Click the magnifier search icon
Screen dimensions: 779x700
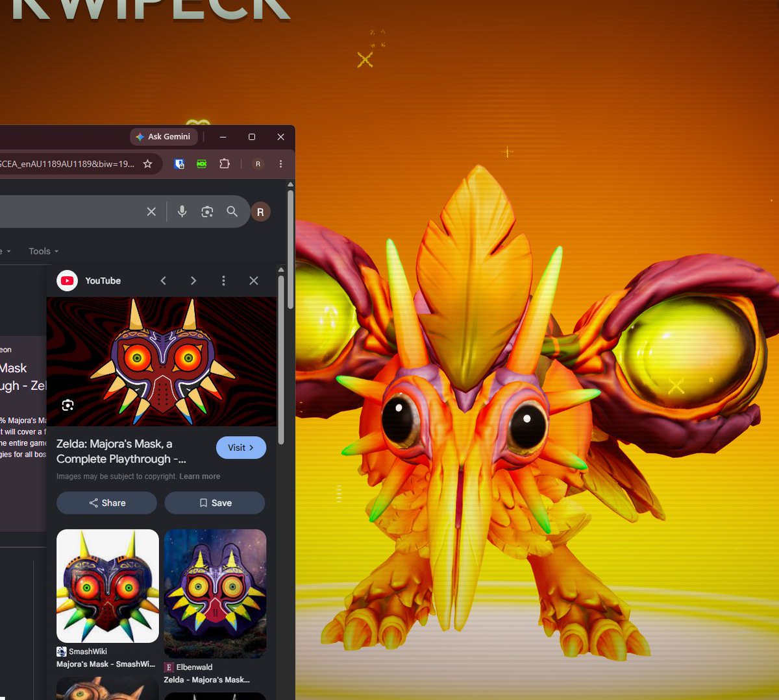coord(232,211)
